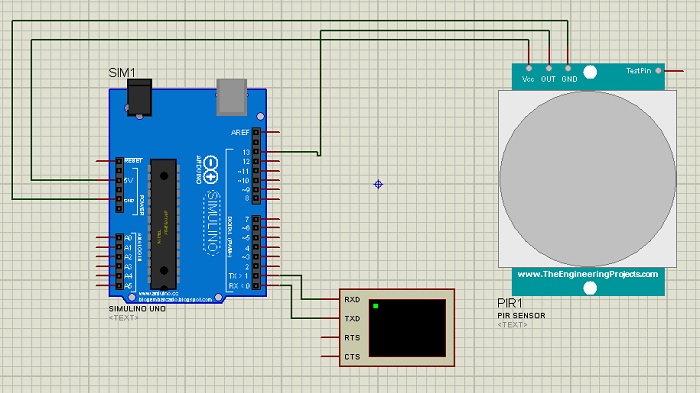Click digital pin 4 on Arduino
Image resolution: width=700 pixels, height=393 pixels.
(256, 247)
